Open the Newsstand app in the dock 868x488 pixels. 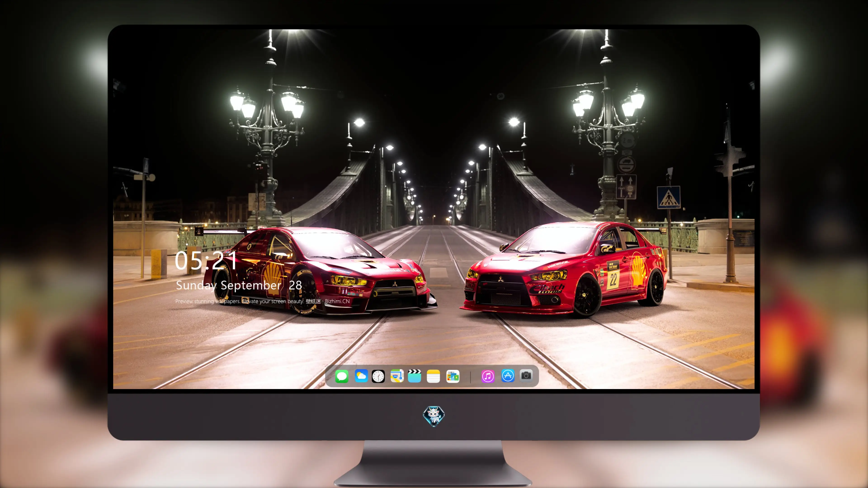point(453,376)
